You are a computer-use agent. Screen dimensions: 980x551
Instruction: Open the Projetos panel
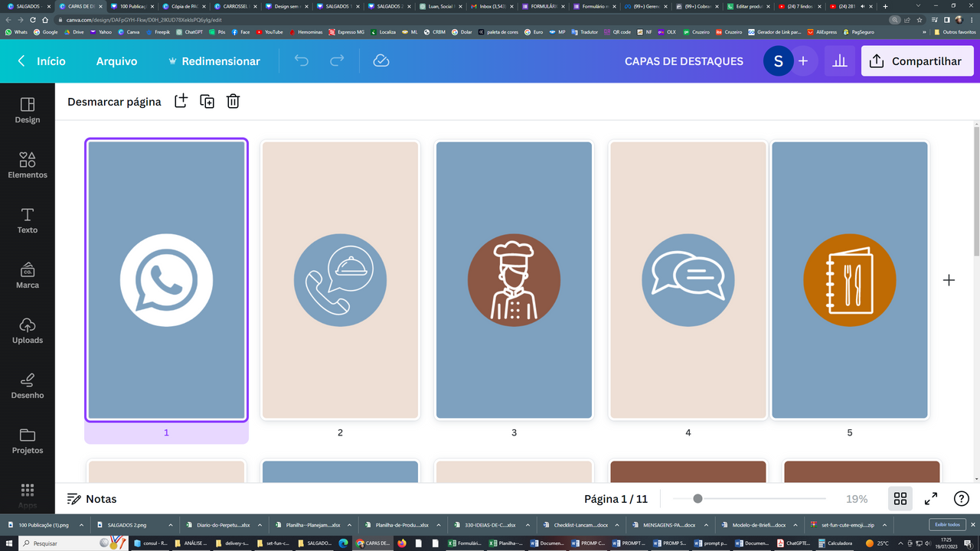tap(28, 441)
